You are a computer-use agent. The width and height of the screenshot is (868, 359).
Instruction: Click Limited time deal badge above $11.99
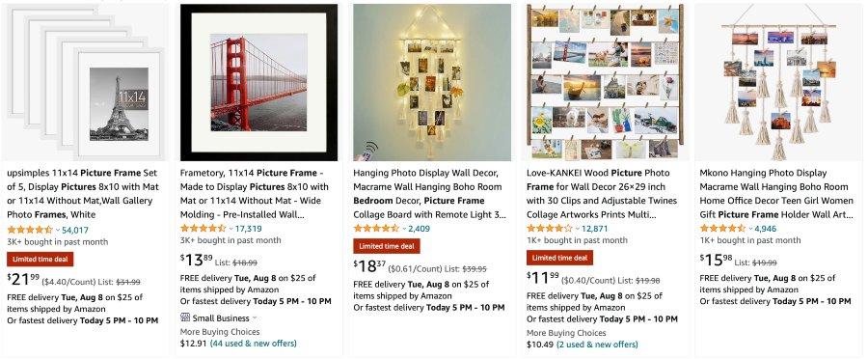tap(559, 258)
